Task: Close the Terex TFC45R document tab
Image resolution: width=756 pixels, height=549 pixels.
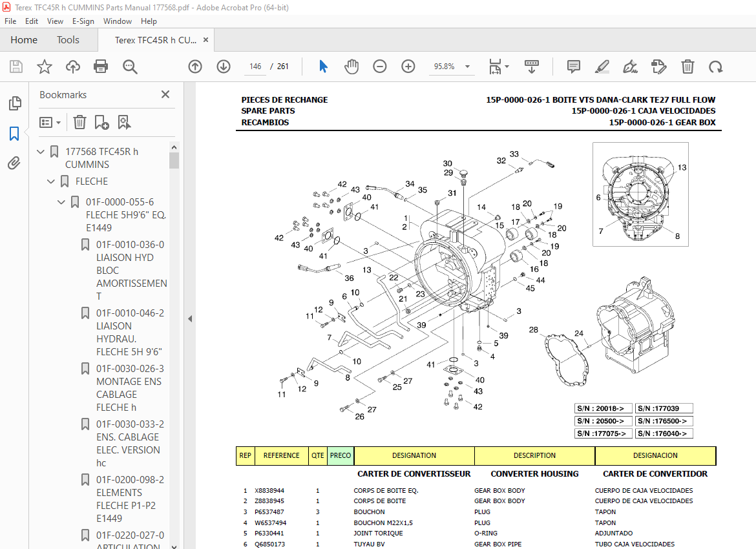Action: coord(206,40)
